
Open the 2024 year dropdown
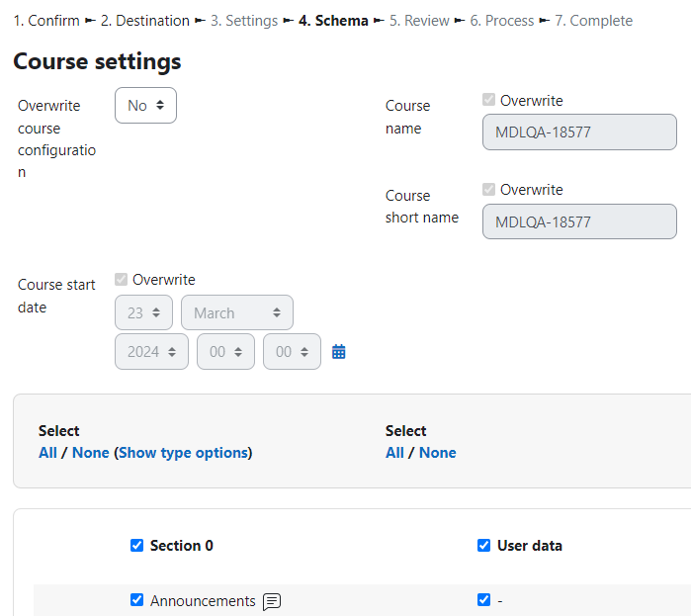(x=151, y=352)
